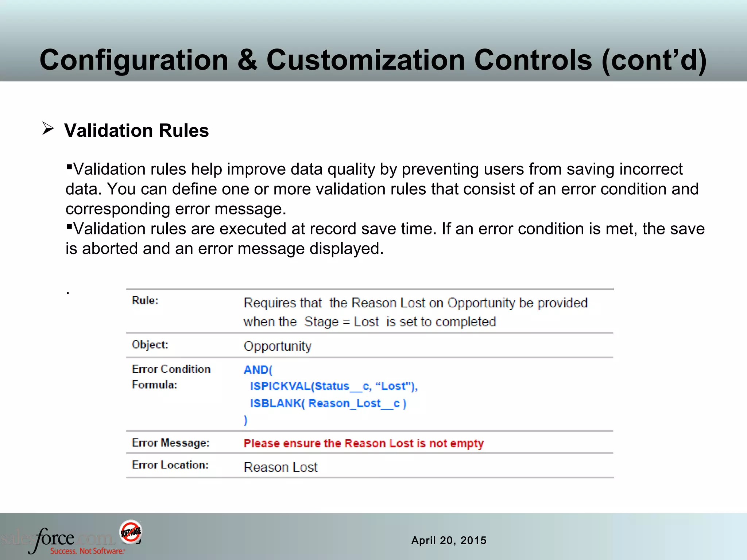Screen dimensions: 747x560
Task: Click the Reason Lost location value
Action: [280, 467]
